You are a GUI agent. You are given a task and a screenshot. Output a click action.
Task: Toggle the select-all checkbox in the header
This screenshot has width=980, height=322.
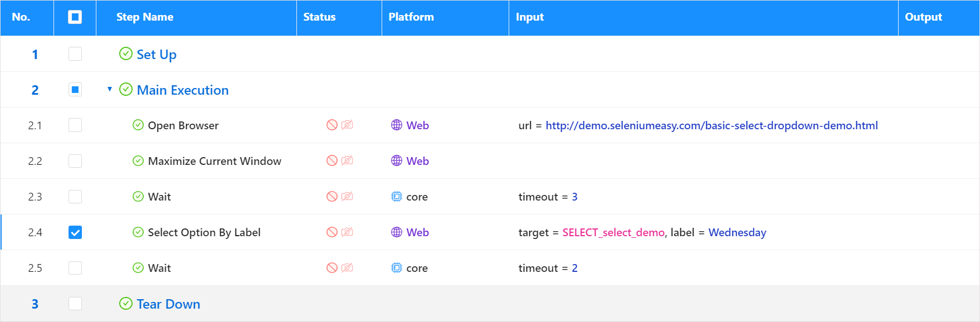click(75, 17)
